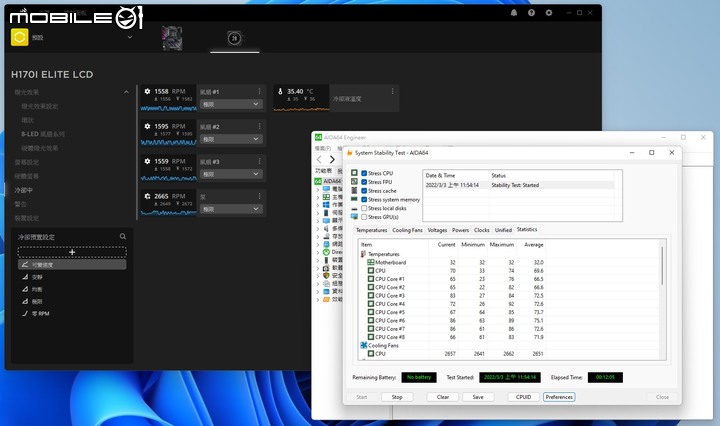720x426 pixels.
Task: Select the motherboard device thumbnail in iCUE
Action: (172, 38)
